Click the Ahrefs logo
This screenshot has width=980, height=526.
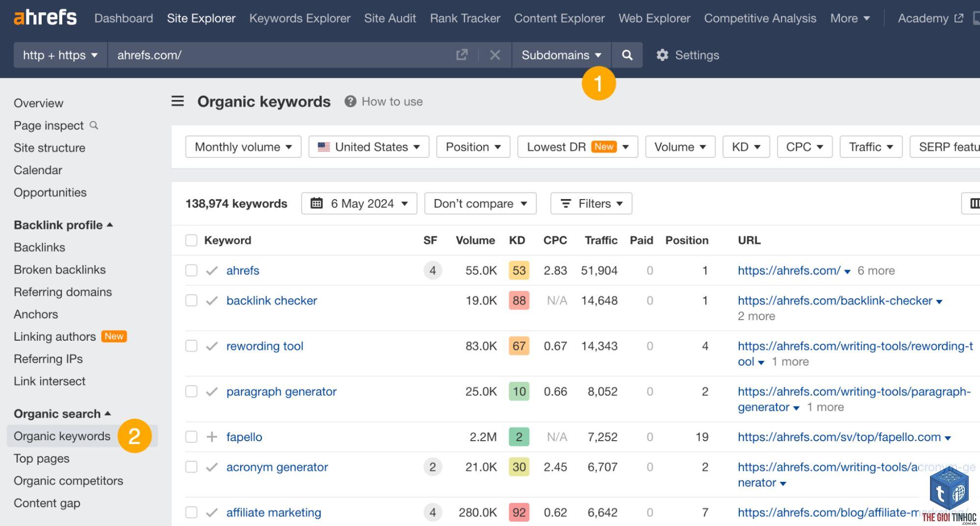point(45,18)
